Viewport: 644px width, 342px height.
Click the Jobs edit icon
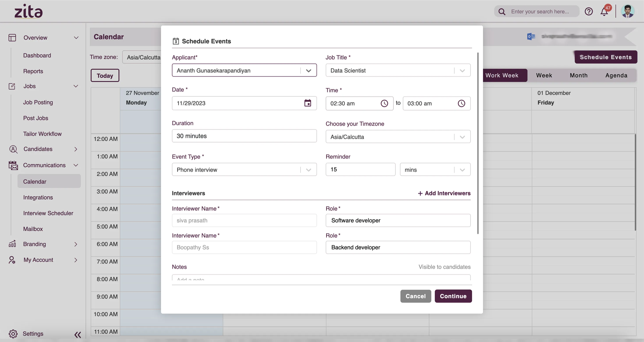[x=12, y=86]
